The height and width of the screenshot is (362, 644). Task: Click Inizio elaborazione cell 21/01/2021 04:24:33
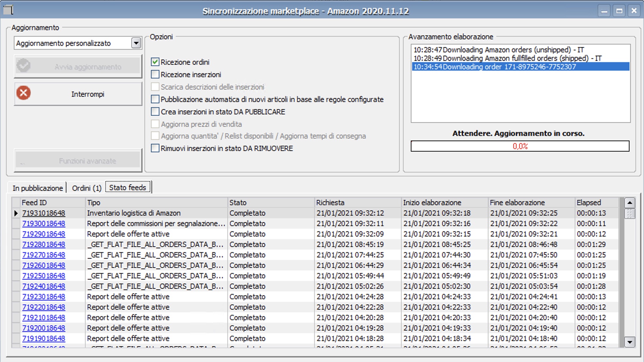pyautogui.click(x=445, y=297)
